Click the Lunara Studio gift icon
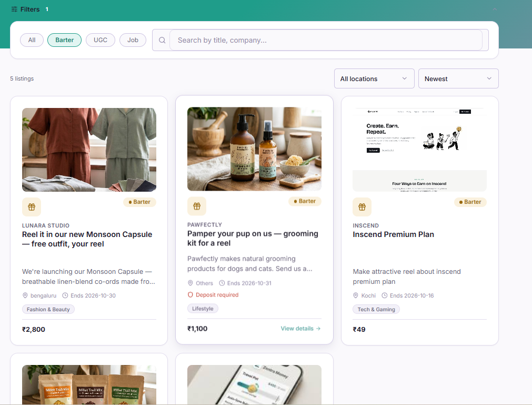The height and width of the screenshot is (405, 532). 32,207
